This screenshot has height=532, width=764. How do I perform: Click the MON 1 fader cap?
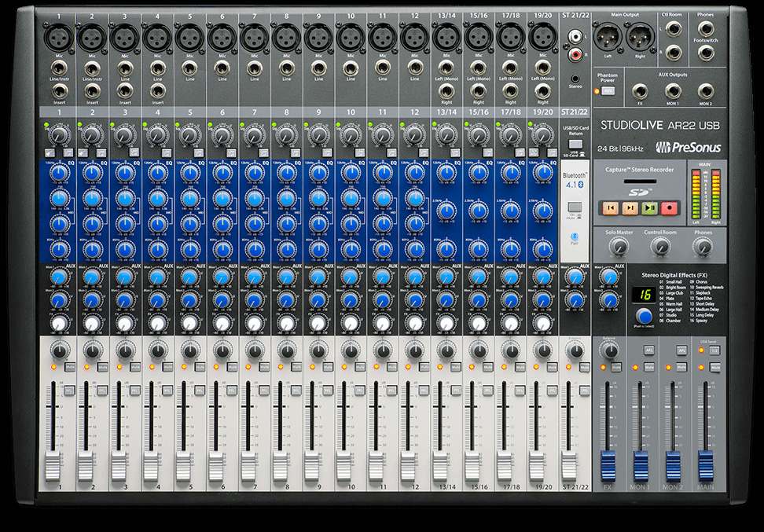(641, 466)
